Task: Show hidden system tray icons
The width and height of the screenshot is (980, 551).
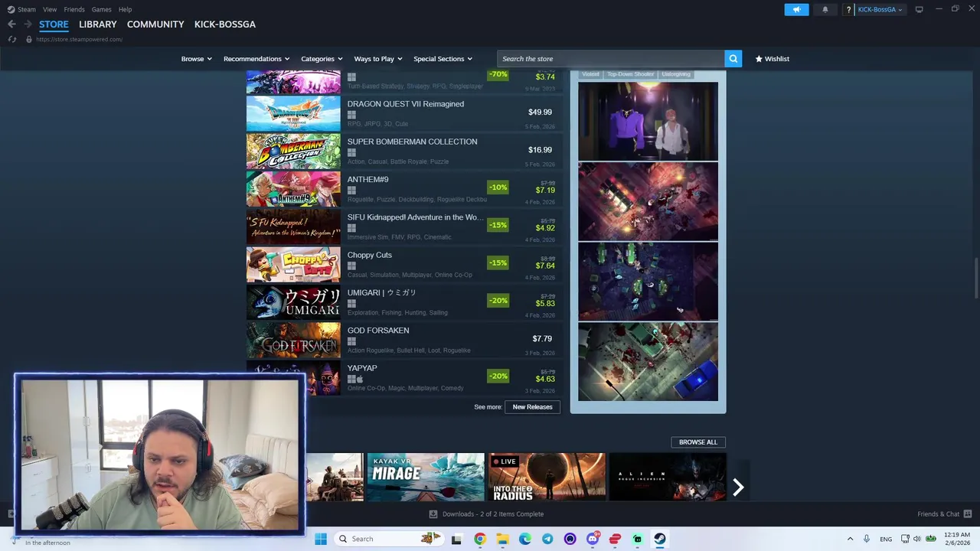Action: pyautogui.click(x=850, y=539)
